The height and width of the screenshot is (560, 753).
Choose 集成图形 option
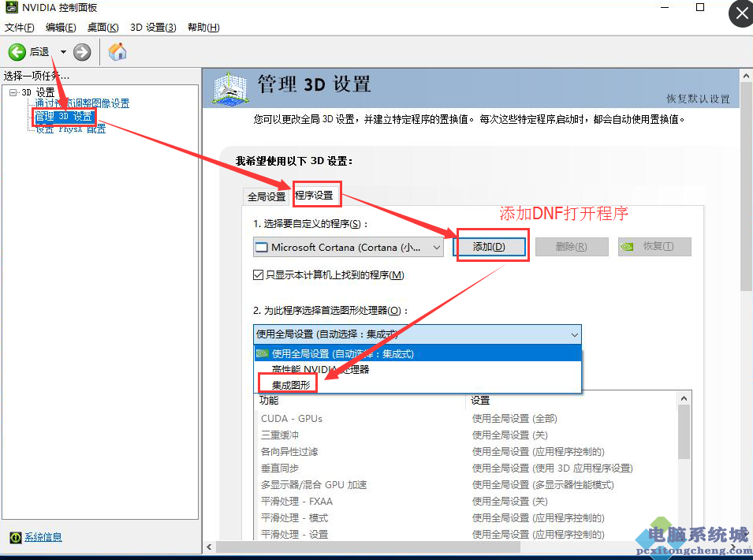417,385
